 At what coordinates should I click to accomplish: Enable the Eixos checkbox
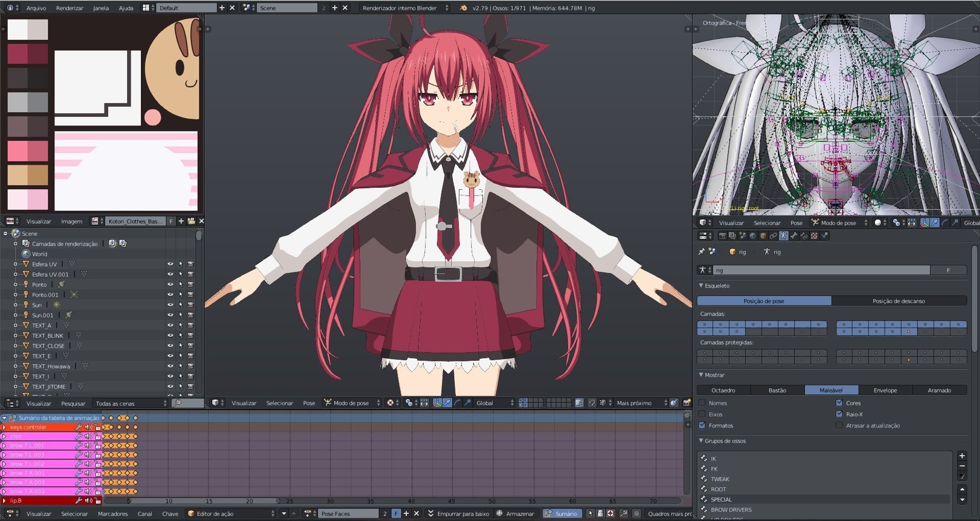tap(702, 414)
